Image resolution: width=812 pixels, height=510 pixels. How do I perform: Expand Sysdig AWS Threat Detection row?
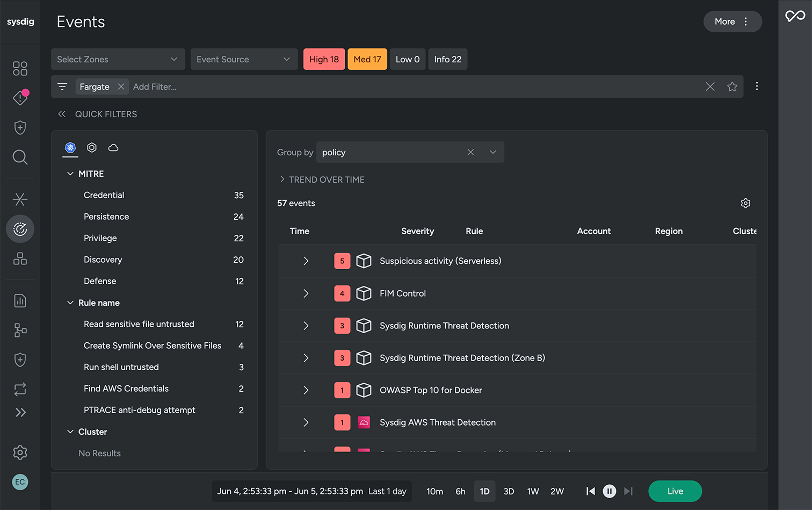coord(306,422)
